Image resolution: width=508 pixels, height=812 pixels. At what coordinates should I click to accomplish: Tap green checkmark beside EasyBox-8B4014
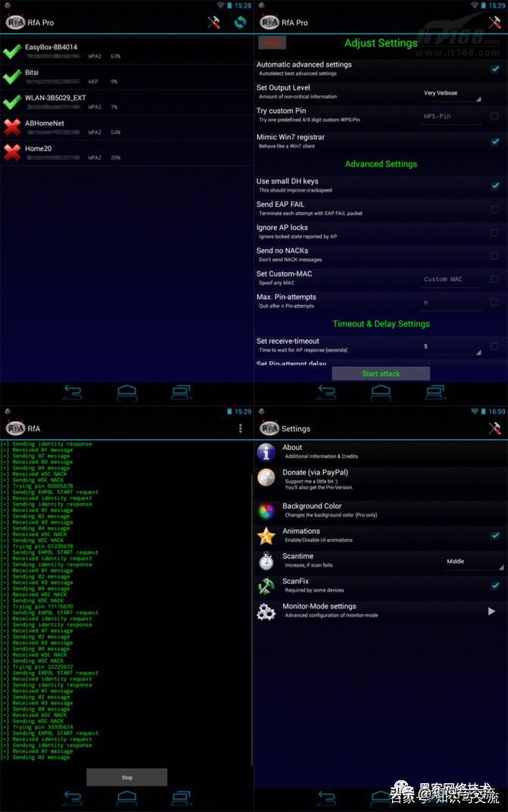[12, 52]
